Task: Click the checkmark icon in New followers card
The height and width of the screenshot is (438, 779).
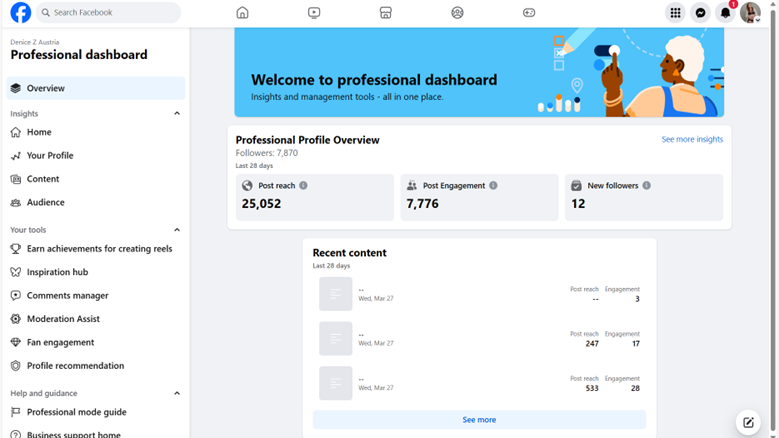Action: point(576,185)
